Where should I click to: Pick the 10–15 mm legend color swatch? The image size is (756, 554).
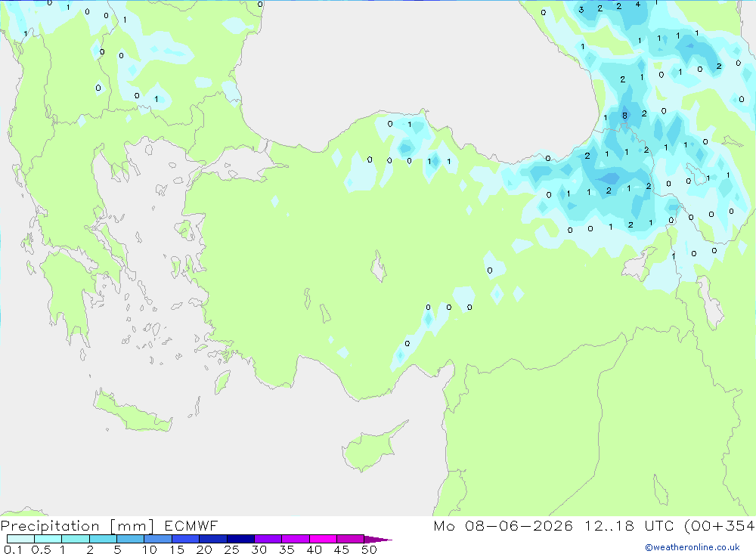pos(158,539)
